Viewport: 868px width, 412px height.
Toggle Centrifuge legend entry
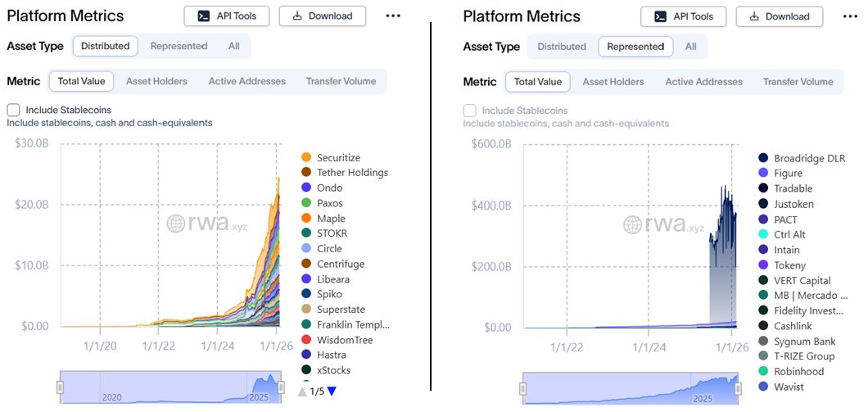332,264
